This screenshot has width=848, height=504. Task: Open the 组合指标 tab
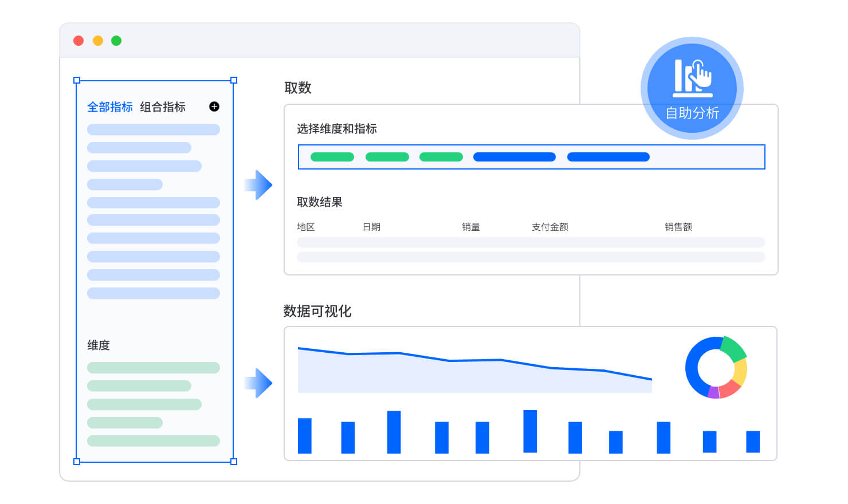coord(163,107)
